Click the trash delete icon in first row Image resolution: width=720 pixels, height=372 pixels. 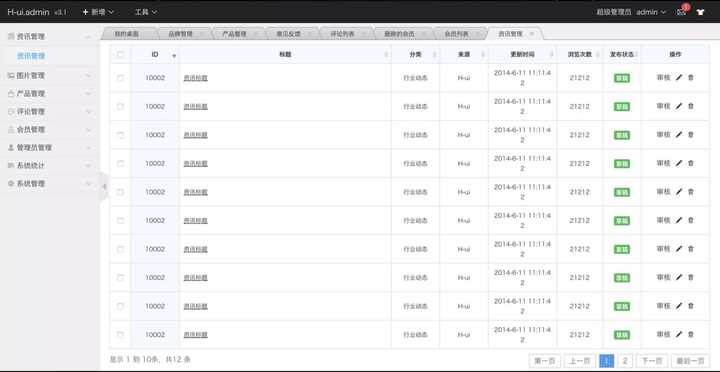coord(691,78)
